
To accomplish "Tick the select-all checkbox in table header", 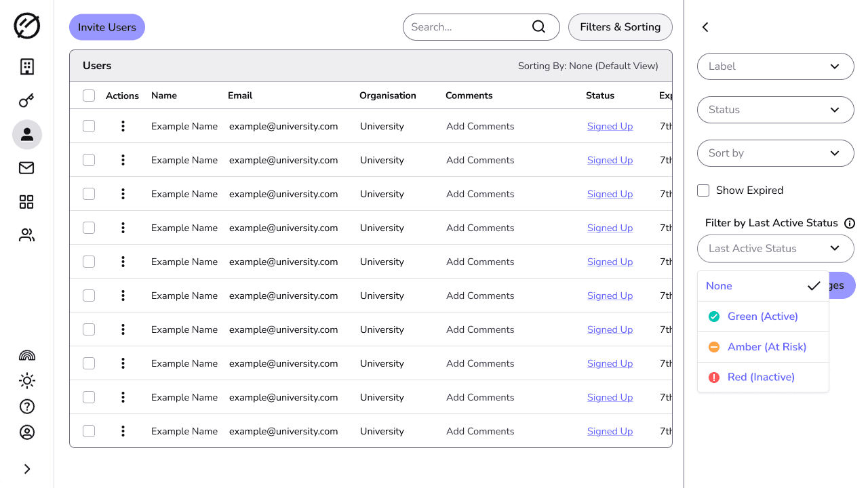I will pos(89,96).
